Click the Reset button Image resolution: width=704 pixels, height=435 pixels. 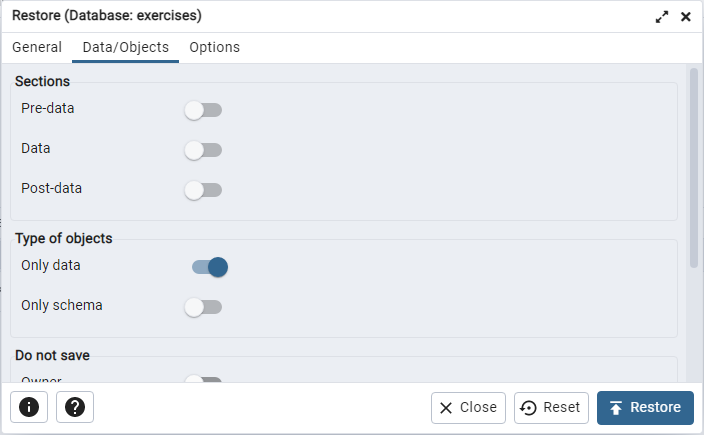[x=551, y=407]
